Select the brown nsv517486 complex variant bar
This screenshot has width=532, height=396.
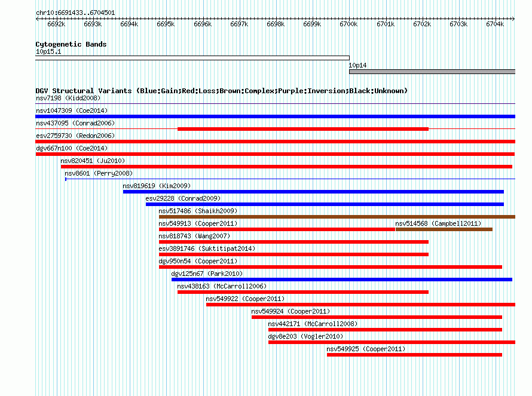click(x=337, y=217)
